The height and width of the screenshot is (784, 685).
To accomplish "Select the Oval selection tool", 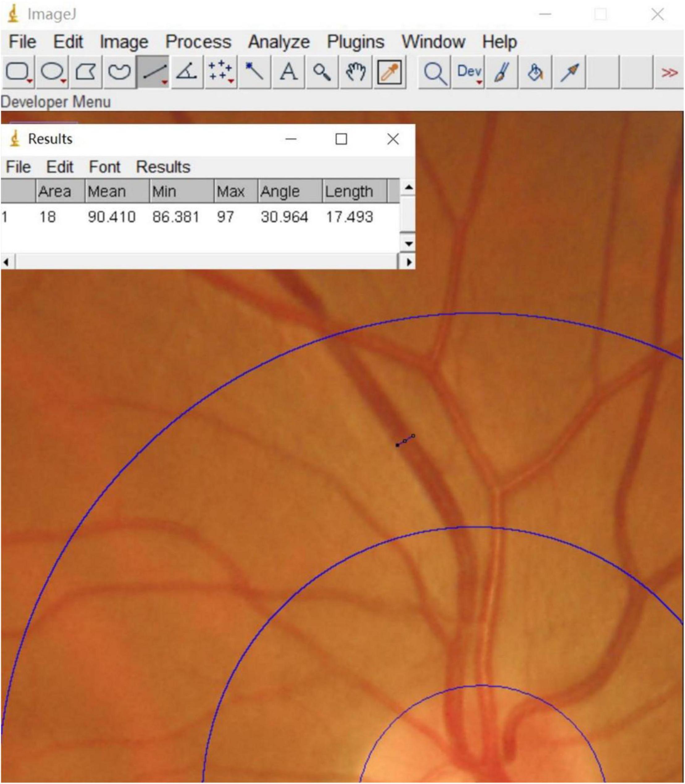I will (52, 72).
